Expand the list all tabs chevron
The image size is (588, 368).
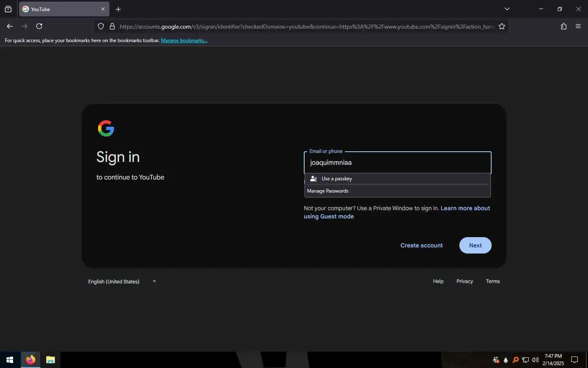pyautogui.click(x=507, y=9)
